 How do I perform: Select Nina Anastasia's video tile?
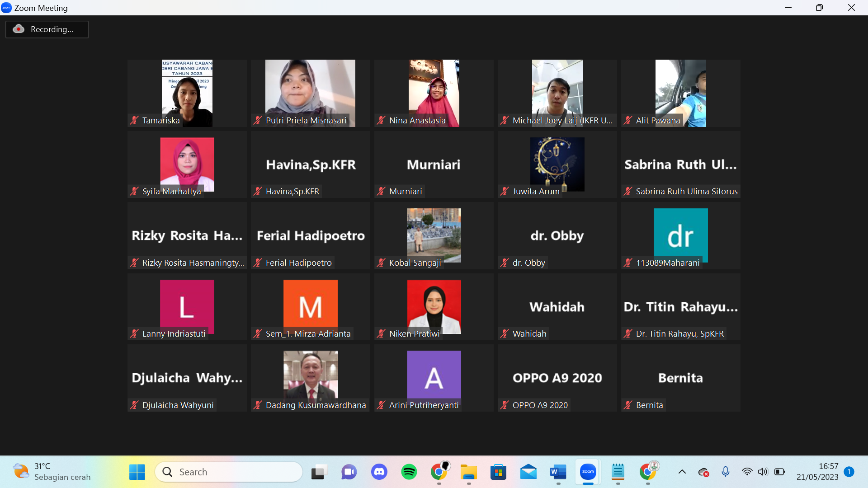coord(434,93)
